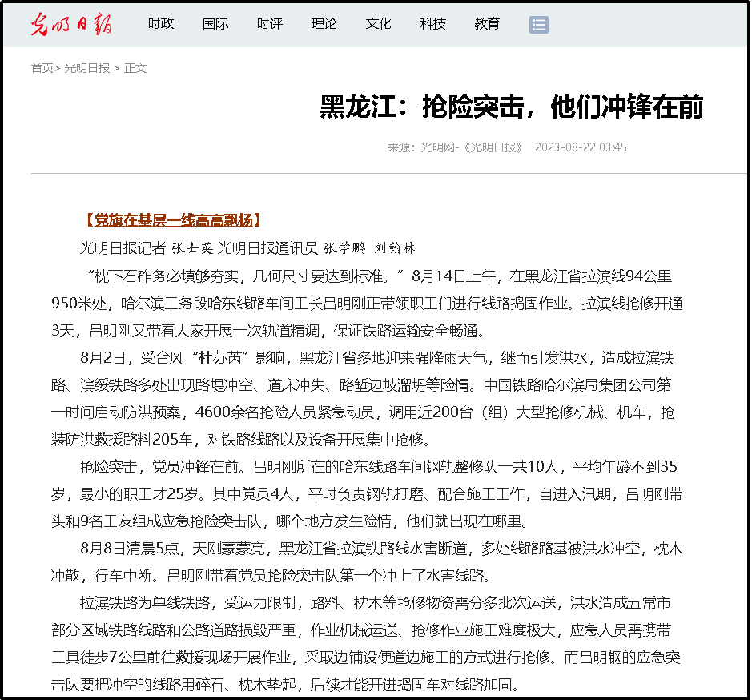Open the list menu icon beside 教育
Viewport: 752px width, 700px height.
point(539,25)
